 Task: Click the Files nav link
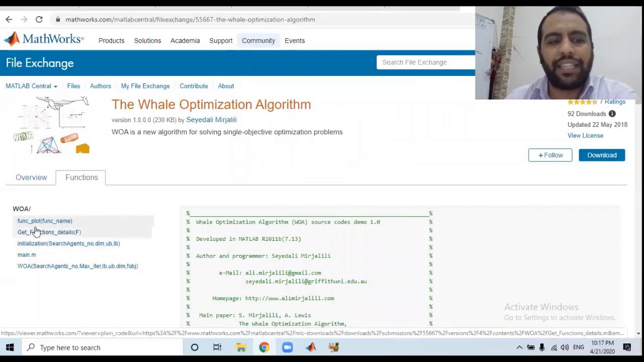click(73, 86)
